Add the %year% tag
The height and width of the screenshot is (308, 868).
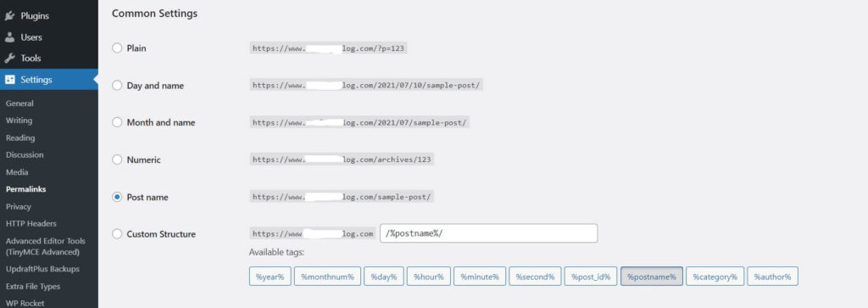pos(270,277)
